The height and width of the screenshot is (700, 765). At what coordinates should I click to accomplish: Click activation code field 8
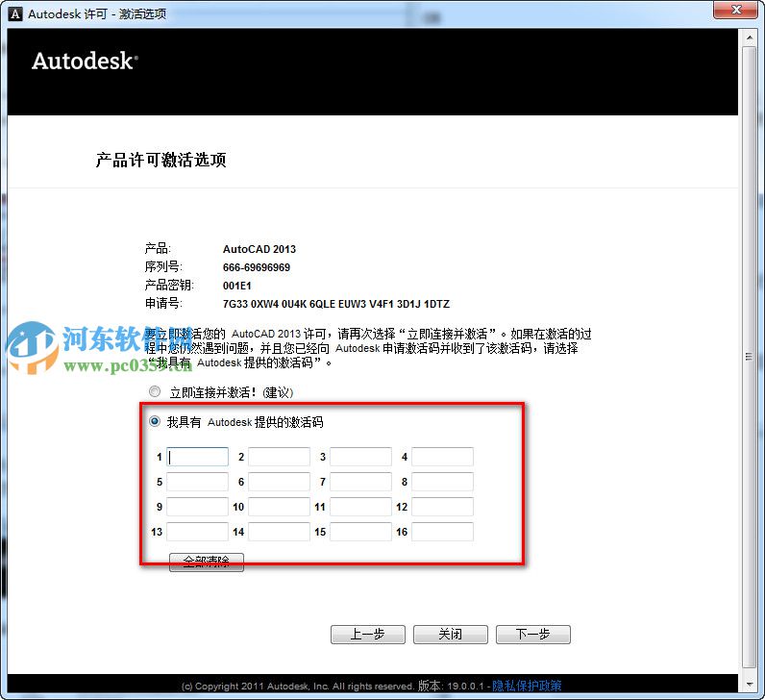click(442, 482)
